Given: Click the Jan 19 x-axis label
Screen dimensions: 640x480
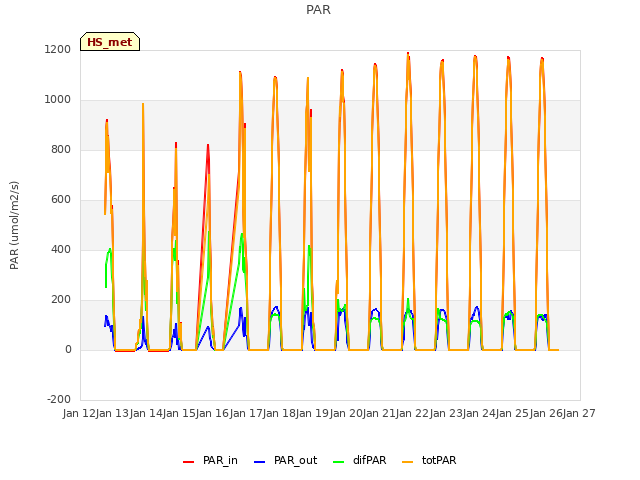Looking at the screenshot, I should coord(313,413).
